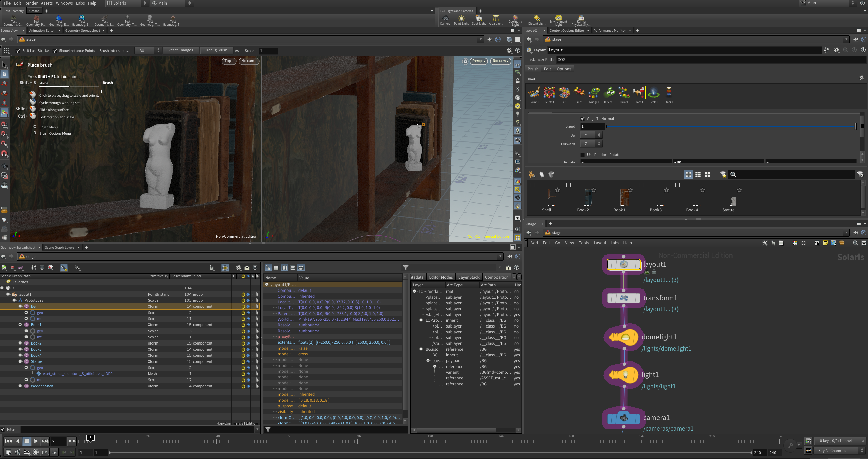Enable Use Random Rotate checkbox
Viewport: 868px width, 459px height.
[583, 155]
